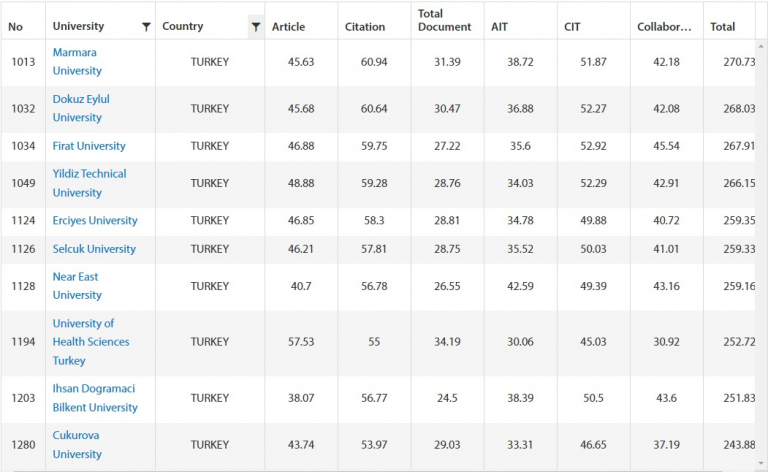Viewport: 768px width, 472px height.
Task: Open University of Health Sciences Turkey link
Action: click(91, 342)
